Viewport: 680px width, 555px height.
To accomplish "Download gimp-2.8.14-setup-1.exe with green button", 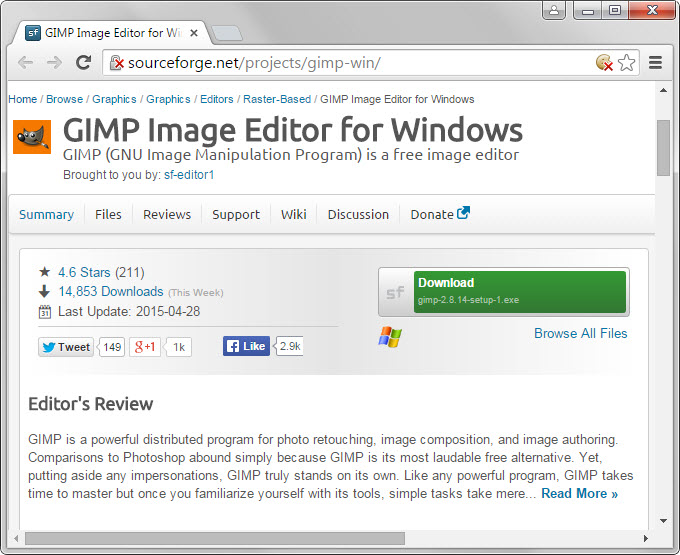I will tap(520, 292).
